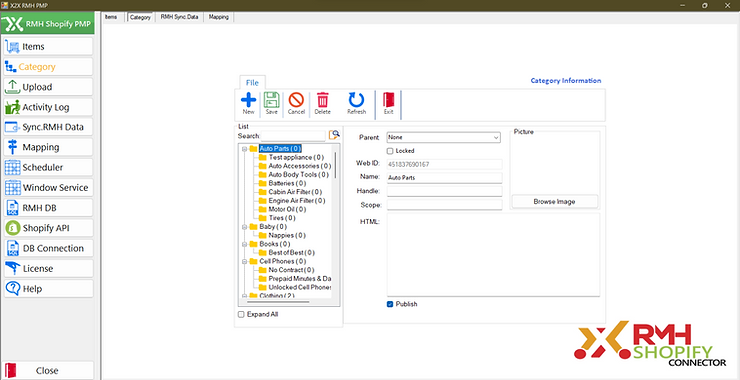Open Activity Log from sidebar
Screen dimensions: 740x380
coord(48,107)
